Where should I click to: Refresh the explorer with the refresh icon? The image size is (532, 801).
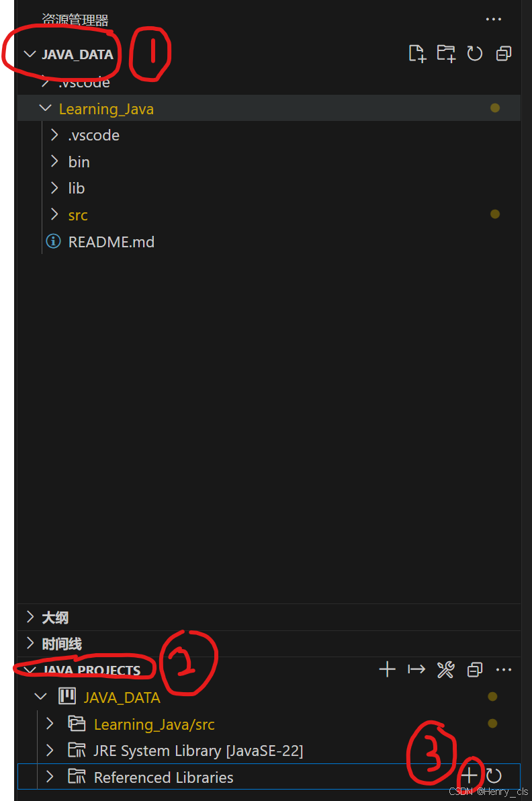[x=475, y=54]
